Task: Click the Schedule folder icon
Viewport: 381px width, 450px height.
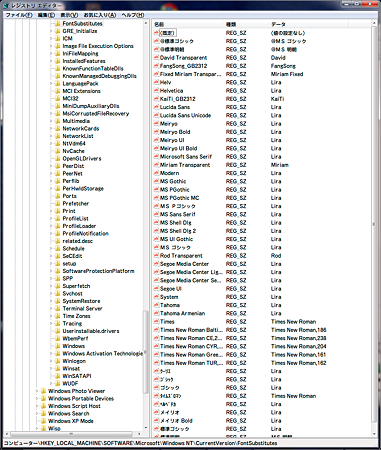Action: pyautogui.click(x=58, y=249)
